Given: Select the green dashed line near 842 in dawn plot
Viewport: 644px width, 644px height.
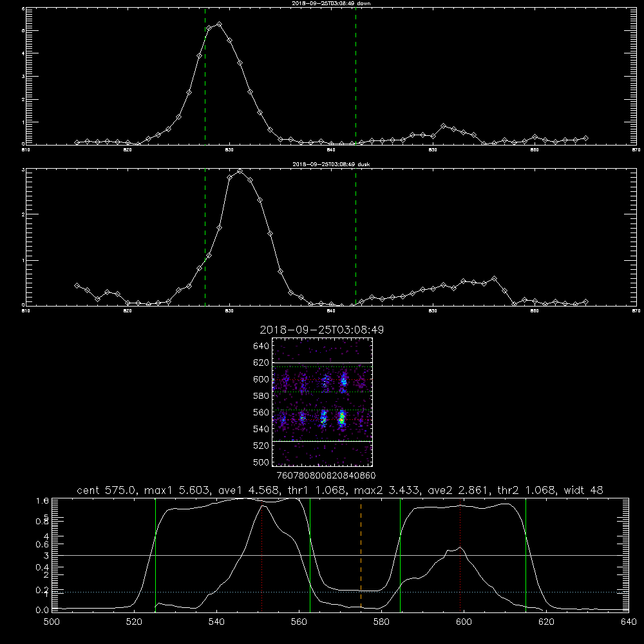Looking at the screenshot, I should tap(355, 76).
